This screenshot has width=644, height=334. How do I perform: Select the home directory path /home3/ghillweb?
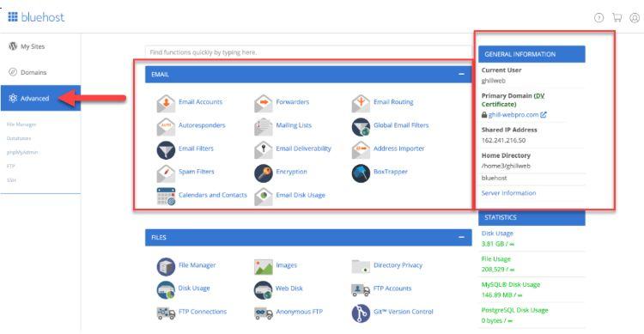[506, 167]
